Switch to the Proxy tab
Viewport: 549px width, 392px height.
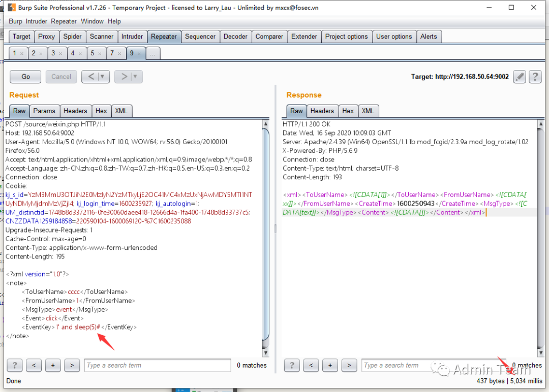click(46, 37)
